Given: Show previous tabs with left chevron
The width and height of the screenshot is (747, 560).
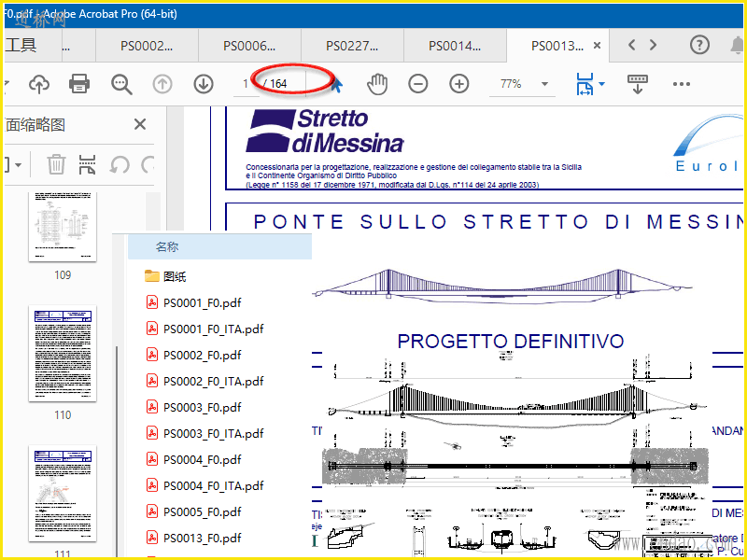Looking at the screenshot, I should pyautogui.click(x=632, y=45).
